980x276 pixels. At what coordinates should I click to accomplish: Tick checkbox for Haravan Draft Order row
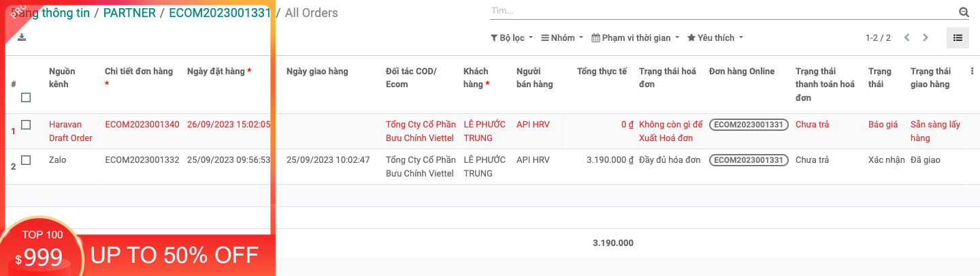(x=26, y=125)
